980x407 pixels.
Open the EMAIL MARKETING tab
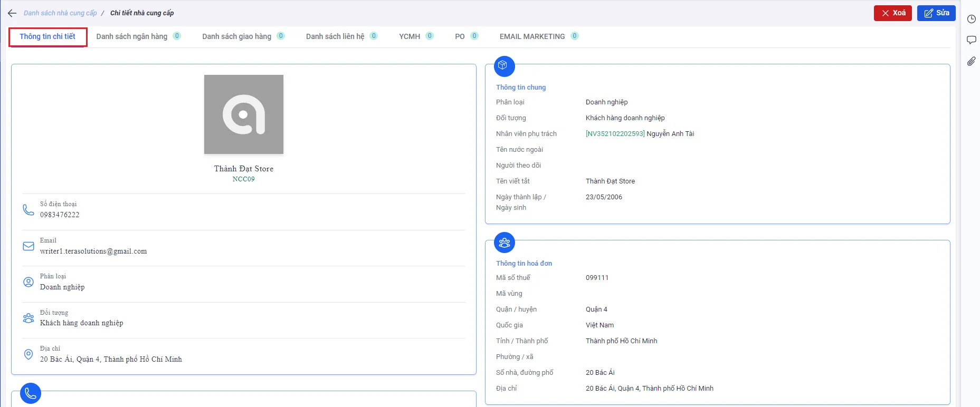(539, 36)
